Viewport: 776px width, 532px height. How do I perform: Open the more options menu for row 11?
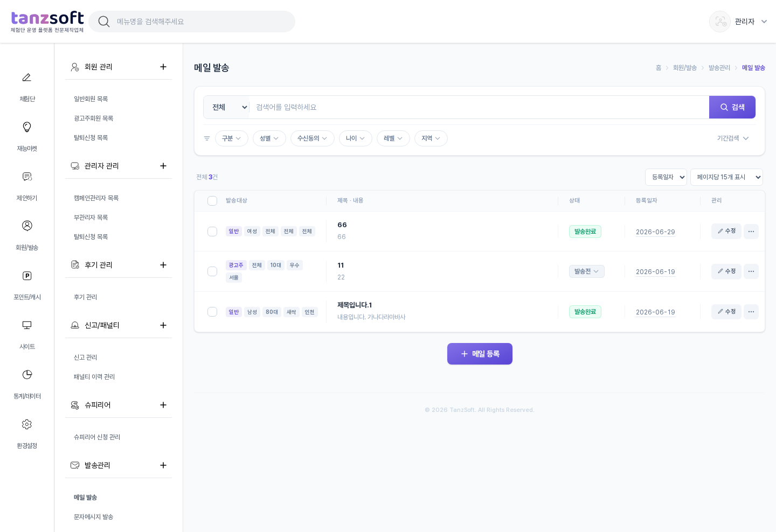(751, 271)
